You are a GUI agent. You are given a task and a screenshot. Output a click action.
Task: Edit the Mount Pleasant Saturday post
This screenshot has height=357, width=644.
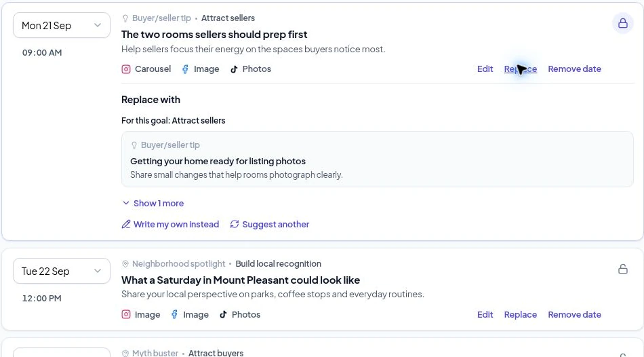pos(485,315)
